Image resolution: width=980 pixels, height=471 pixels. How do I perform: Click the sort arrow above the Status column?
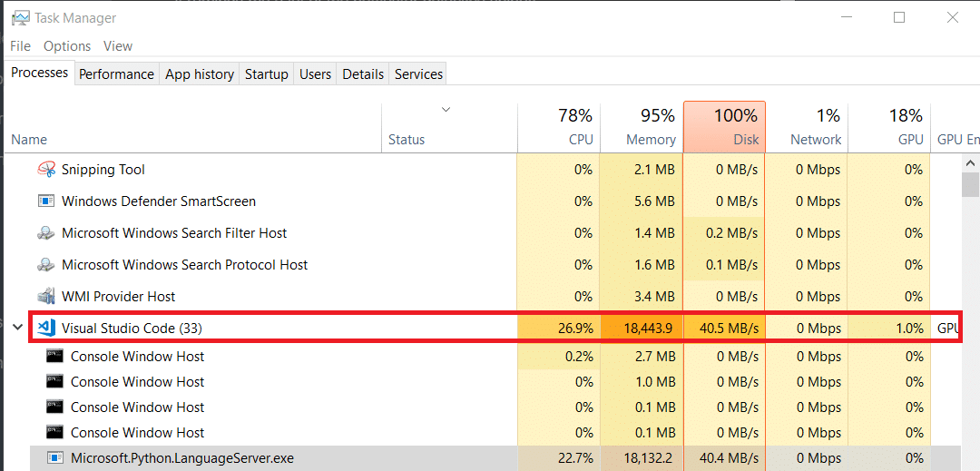pos(446,110)
